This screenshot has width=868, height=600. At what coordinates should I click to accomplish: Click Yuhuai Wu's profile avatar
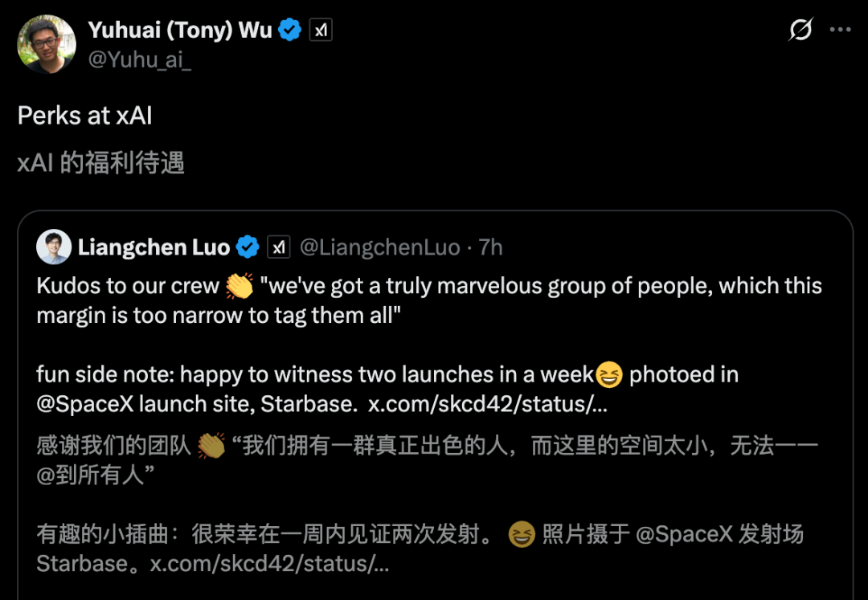point(47,44)
